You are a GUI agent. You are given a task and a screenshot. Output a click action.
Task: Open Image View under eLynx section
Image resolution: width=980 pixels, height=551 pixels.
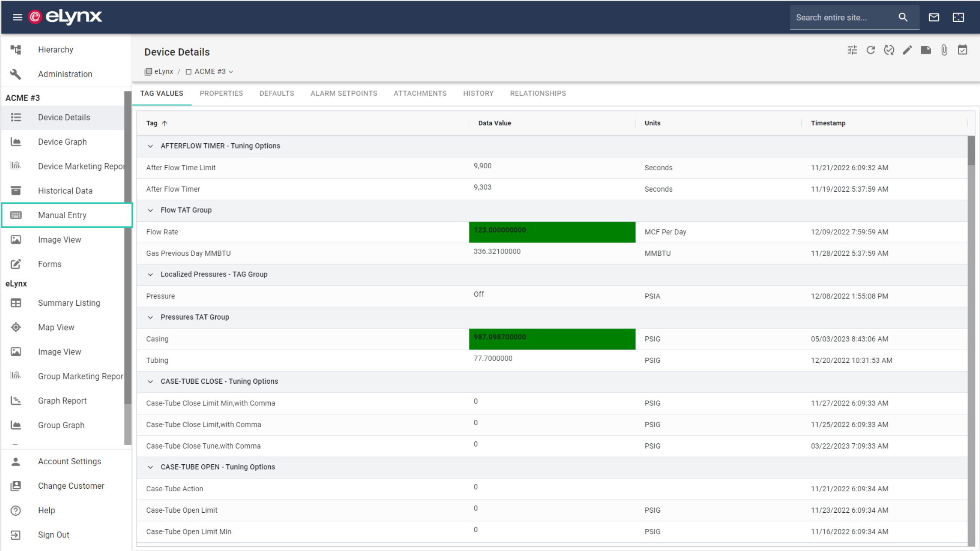point(63,352)
